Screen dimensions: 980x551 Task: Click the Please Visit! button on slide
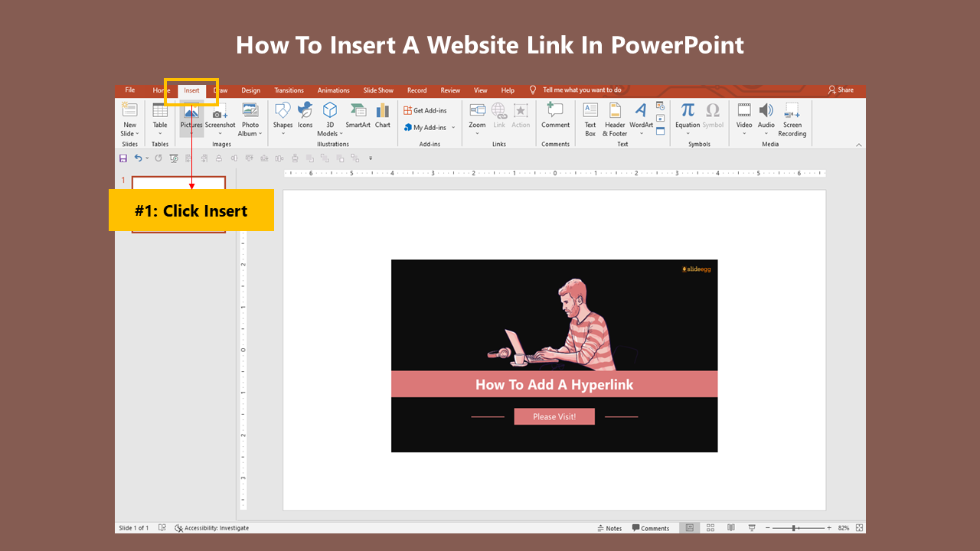point(554,416)
